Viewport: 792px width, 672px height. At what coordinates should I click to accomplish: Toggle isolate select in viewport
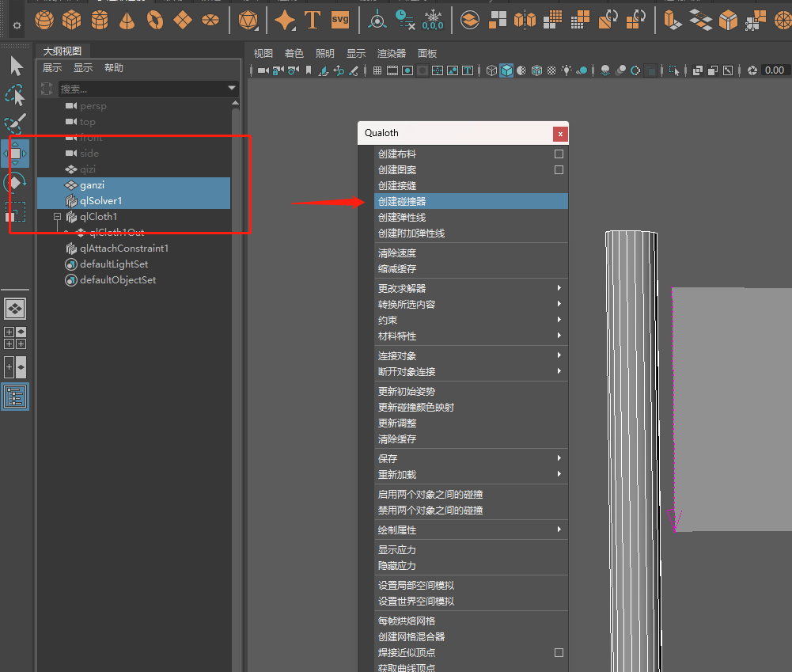pyautogui.click(x=674, y=70)
